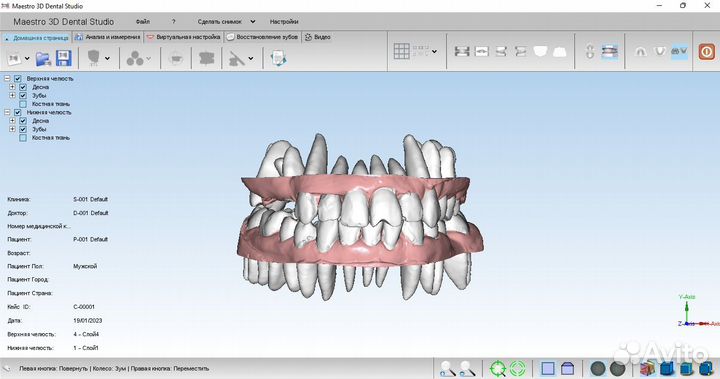
Task: Enable Костная ткань under Нижняя челюсть
Action: pyautogui.click(x=23, y=138)
